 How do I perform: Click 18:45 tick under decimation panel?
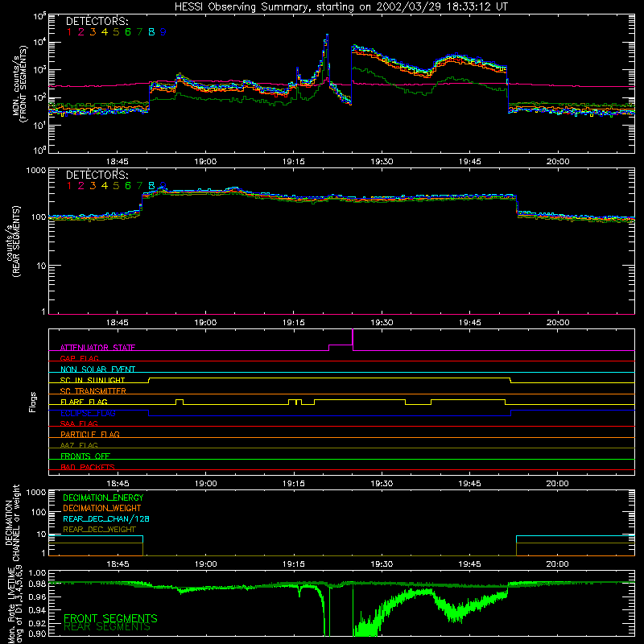118,564
